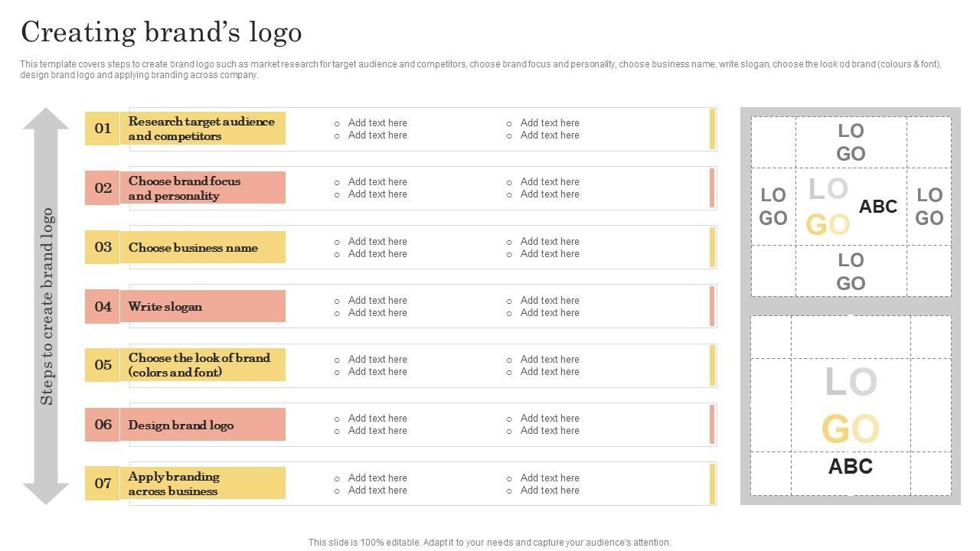980x551 pixels.
Task: Click the 'Creating brand's logo' slide title
Action: coord(162,32)
